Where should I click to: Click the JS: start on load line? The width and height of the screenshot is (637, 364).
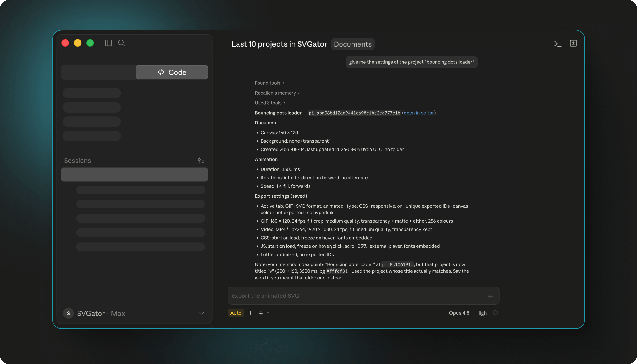pyautogui.click(x=350, y=246)
